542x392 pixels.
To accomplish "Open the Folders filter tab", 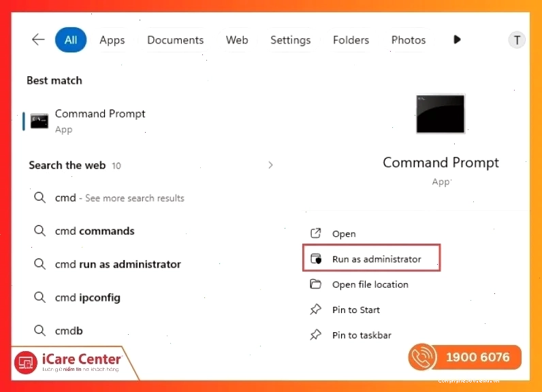I will click(x=351, y=40).
